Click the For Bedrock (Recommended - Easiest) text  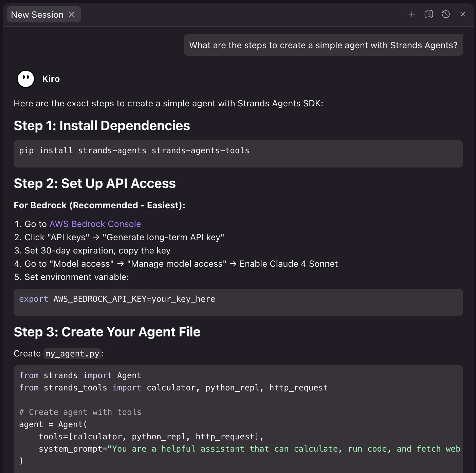pyautogui.click(x=99, y=205)
